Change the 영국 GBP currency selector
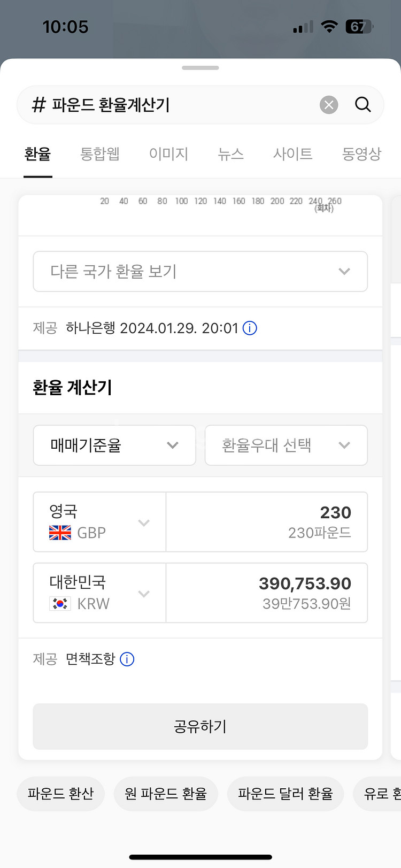The width and height of the screenshot is (401, 868). click(x=99, y=522)
